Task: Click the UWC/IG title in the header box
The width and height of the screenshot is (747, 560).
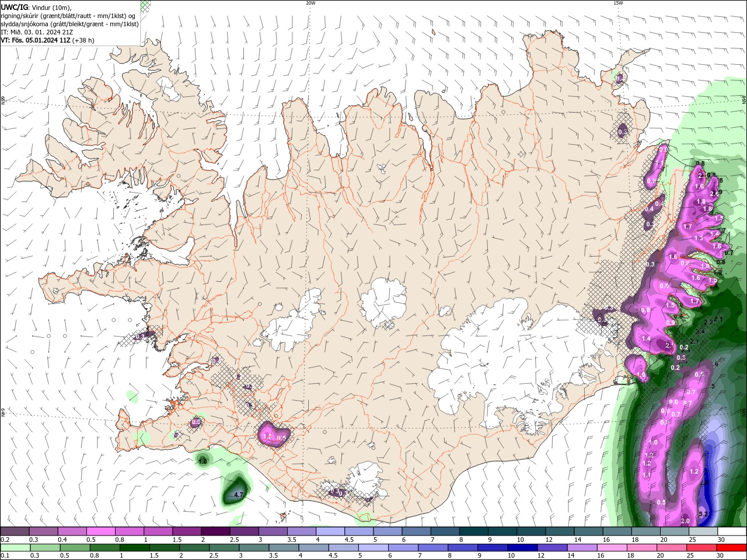Action: coord(15,7)
